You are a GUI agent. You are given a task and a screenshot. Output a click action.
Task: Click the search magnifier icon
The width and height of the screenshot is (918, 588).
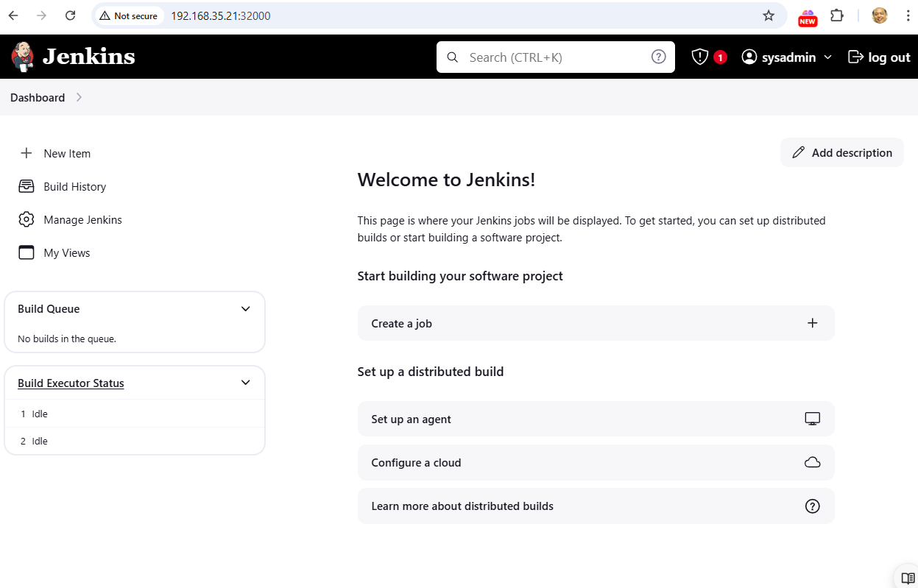[x=453, y=57]
